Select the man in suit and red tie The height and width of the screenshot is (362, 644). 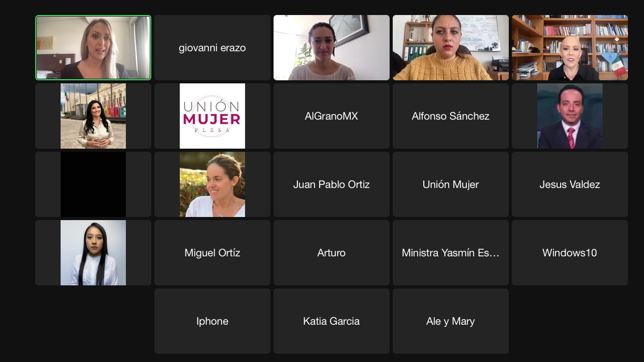pyautogui.click(x=570, y=116)
